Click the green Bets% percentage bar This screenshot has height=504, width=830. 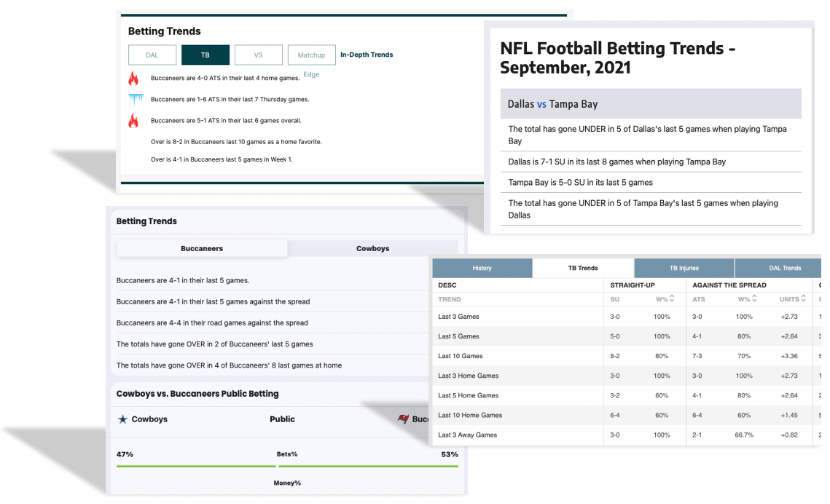pyautogui.click(x=195, y=465)
